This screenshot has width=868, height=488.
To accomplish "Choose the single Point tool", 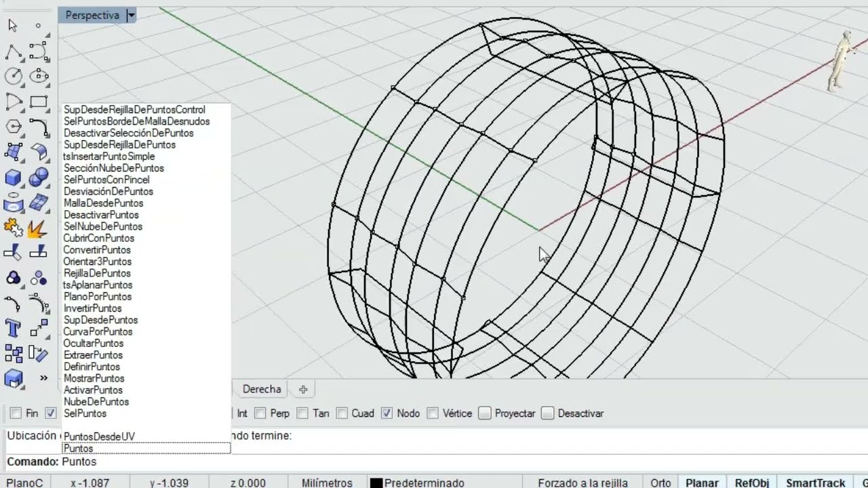I will coord(39,26).
